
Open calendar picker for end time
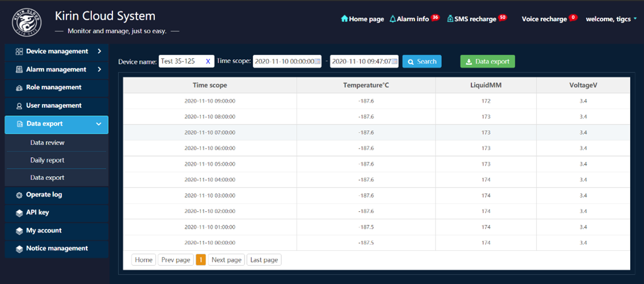click(395, 61)
